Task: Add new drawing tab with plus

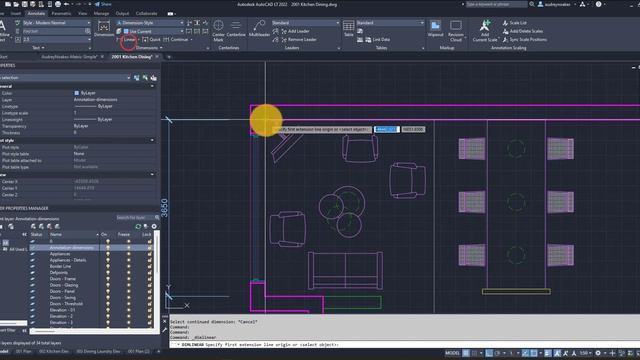Action: point(169,57)
